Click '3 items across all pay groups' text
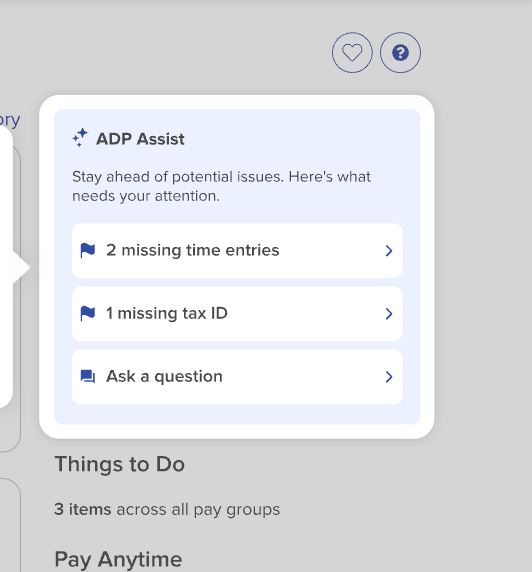The height and width of the screenshot is (572, 532). [x=167, y=509]
